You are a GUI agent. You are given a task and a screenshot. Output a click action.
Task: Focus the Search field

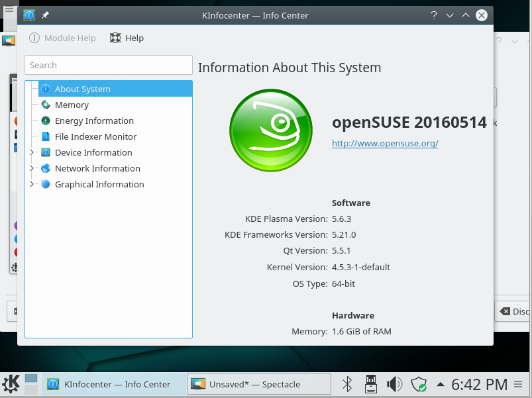click(x=109, y=65)
